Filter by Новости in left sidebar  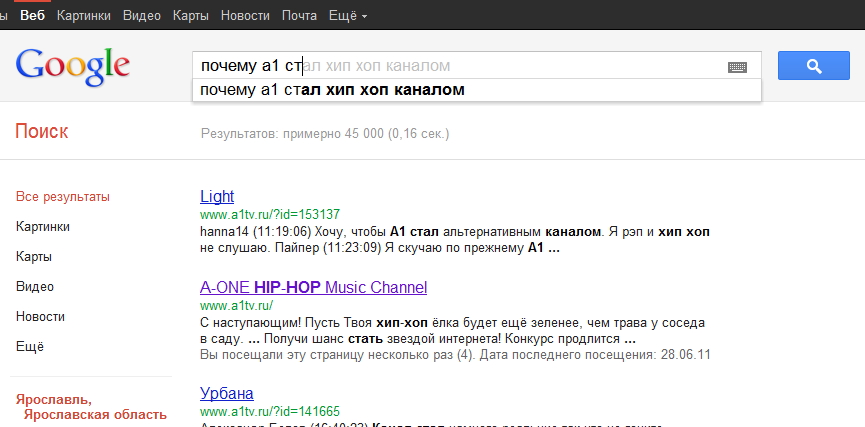(x=40, y=317)
